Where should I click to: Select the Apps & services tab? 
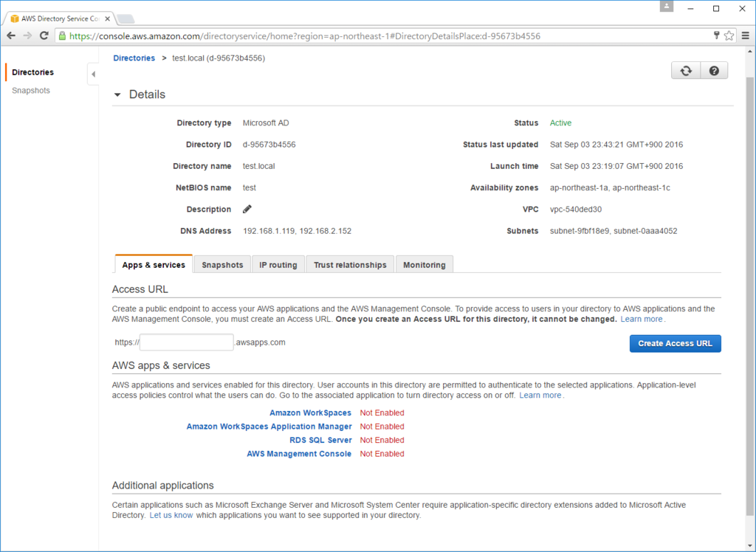[x=154, y=264]
